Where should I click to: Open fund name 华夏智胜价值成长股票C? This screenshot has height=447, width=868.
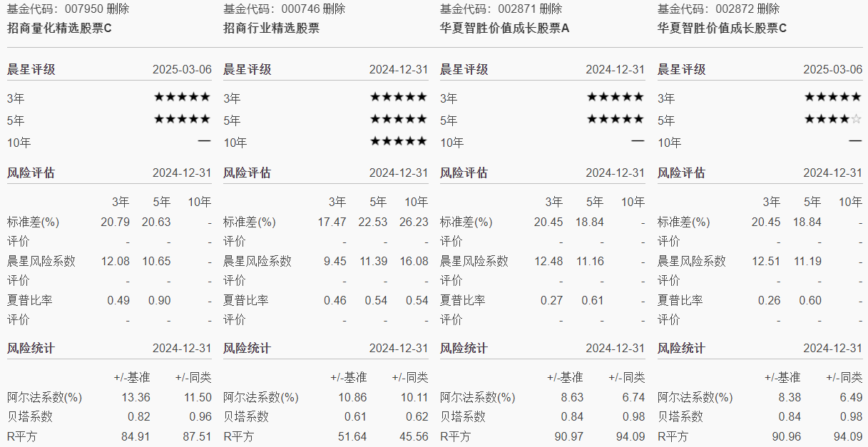(723, 29)
